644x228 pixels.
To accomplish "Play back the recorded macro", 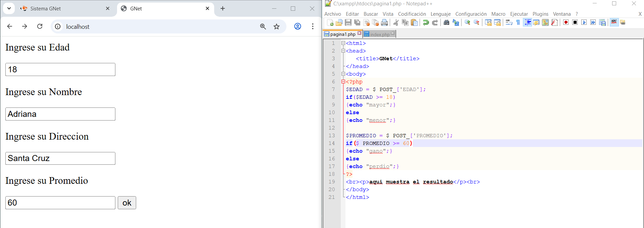I will [x=584, y=22].
